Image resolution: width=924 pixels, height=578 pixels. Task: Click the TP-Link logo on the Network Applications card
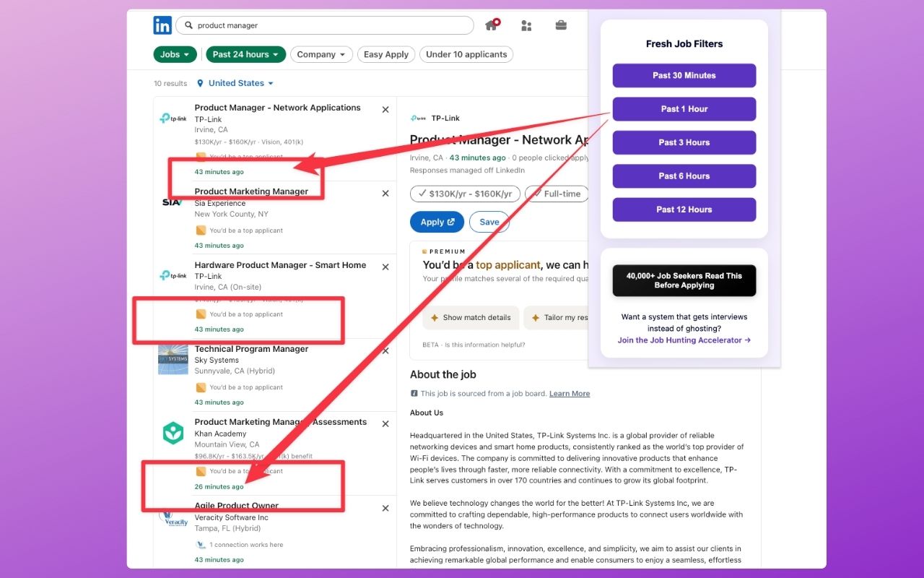tap(173, 118)
